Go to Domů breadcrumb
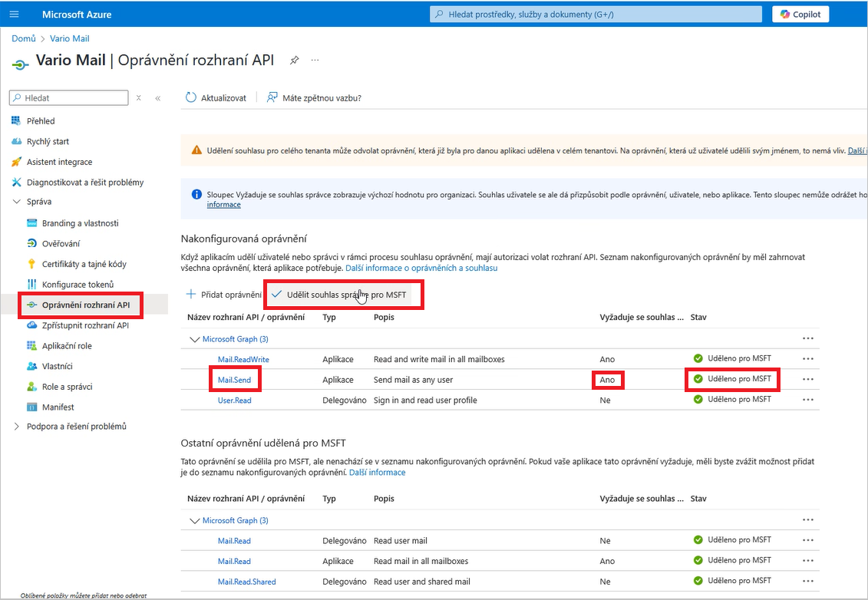The width and height of the screenshot is (868, 600). 24,38
